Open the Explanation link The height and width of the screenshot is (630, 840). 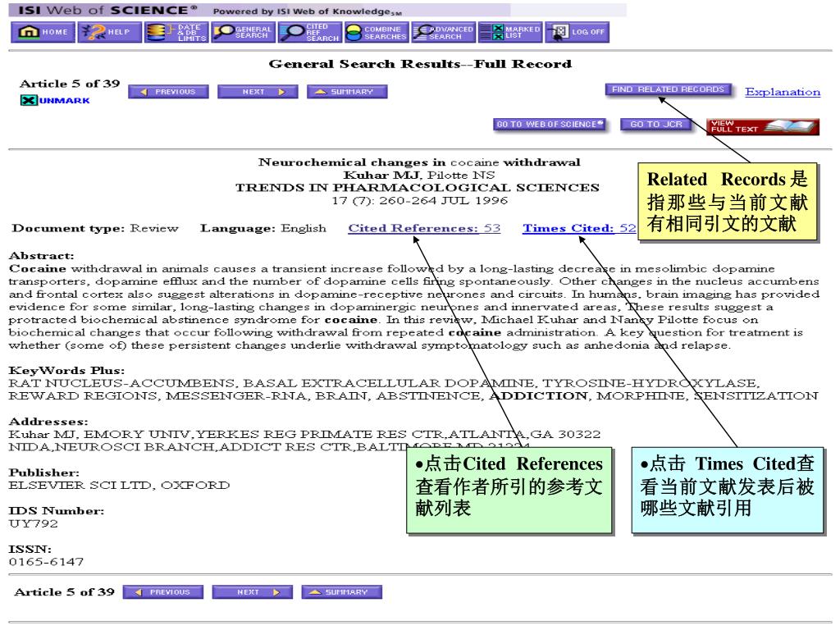[783, 92]
